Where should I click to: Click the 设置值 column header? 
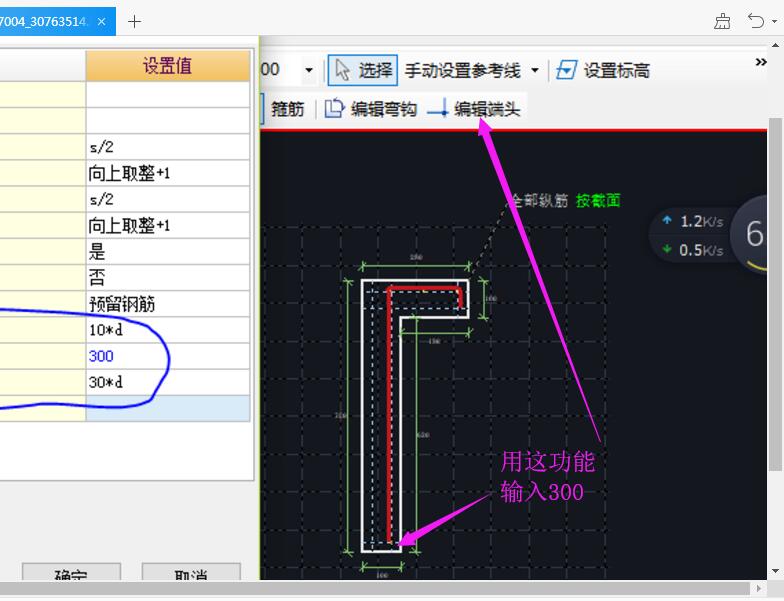pyautogui.click(x=168, y=66)
